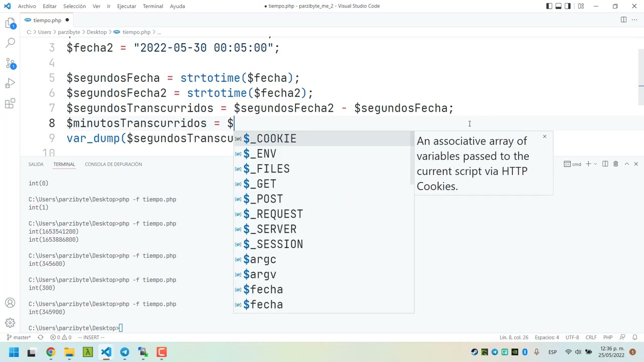Image resolution: width=644 pixels, height=362 pixels.
Task: Click the feedback icon in status bar
Action: click(x=622, y=337)
